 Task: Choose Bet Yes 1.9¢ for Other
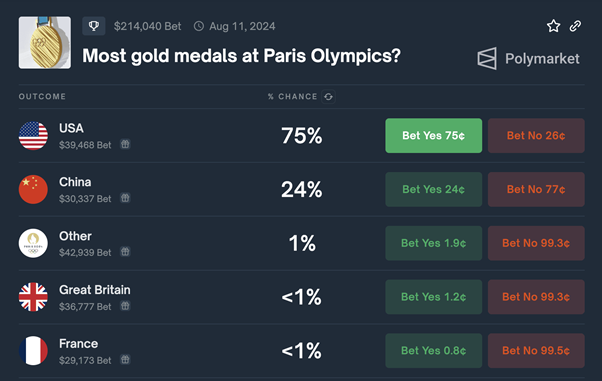(433, 243)
